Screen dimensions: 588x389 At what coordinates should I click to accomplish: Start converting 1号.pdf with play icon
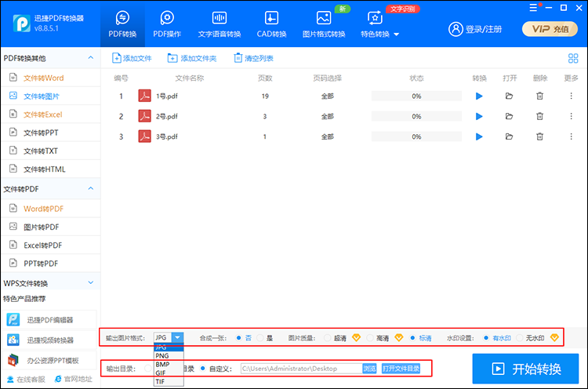click(x=479, y=96)
